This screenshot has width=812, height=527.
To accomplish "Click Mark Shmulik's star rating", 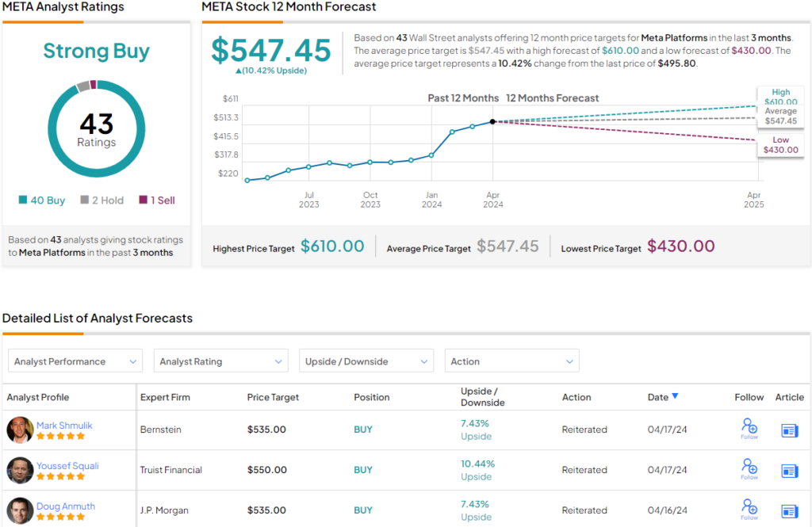I will (60, 436).
